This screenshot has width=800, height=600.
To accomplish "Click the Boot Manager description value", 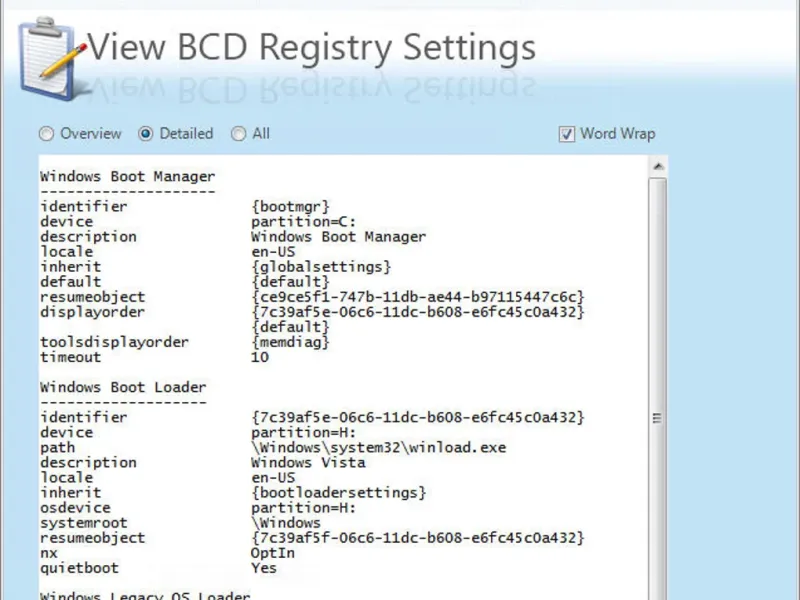I will pos(338,237).
